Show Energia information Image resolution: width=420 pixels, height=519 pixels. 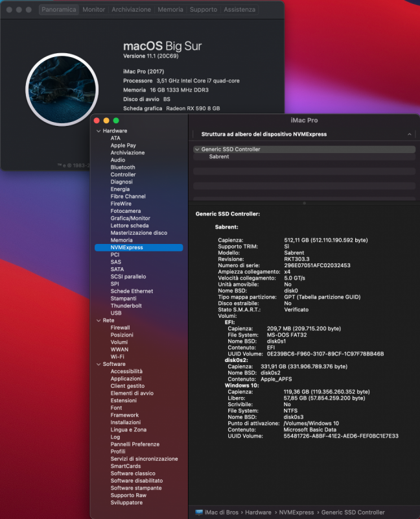[120, 189]
